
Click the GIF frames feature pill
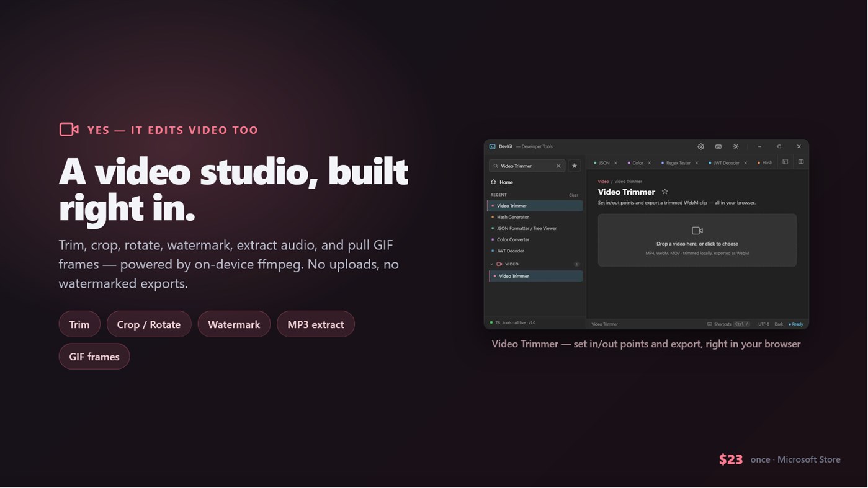(94, 357)
